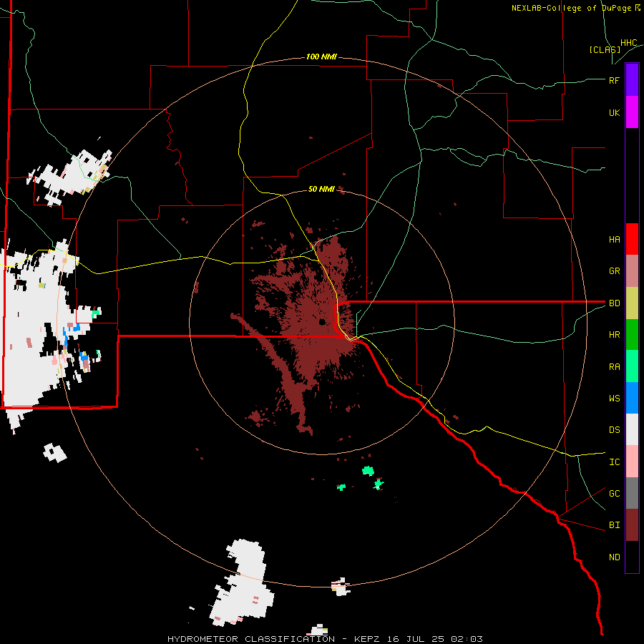Screen dimensions: 644x644
Task: Click the 'BD' legend label
Action: click(x=615, y=303)
